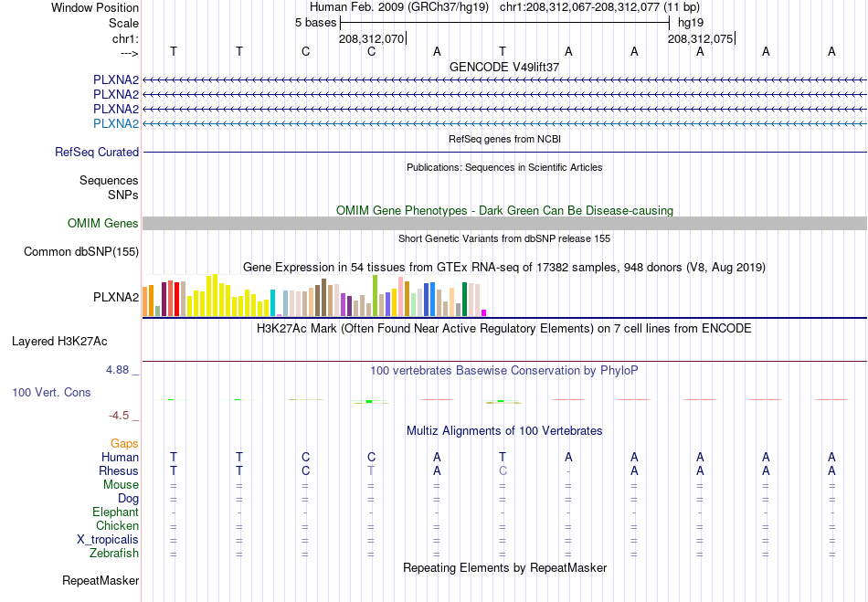The height and width of the screenshot is (602, 868).
Task: Click the yellow bars in PLXNA2 expression chart
Action: tap(228, 296)
